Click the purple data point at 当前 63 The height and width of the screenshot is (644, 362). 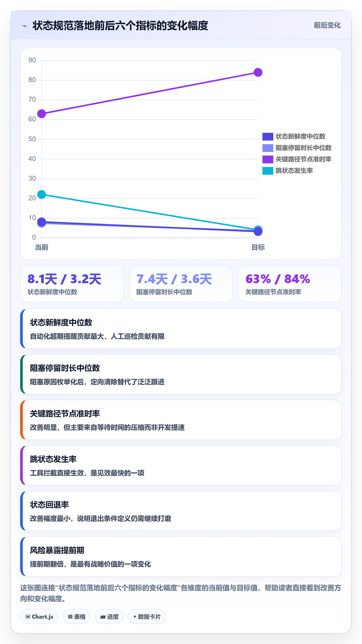pyautogui.click(x=42, y=114)
